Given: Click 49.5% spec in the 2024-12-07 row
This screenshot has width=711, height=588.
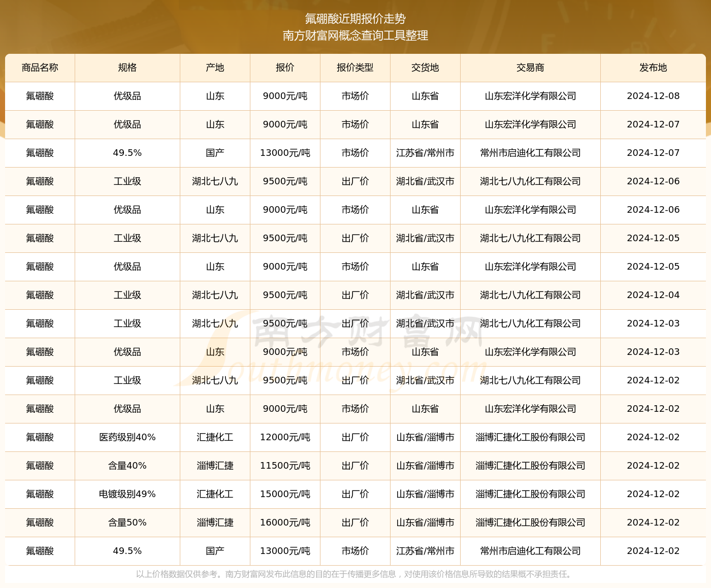Looking at the screenshot, I should coord(127,153).
